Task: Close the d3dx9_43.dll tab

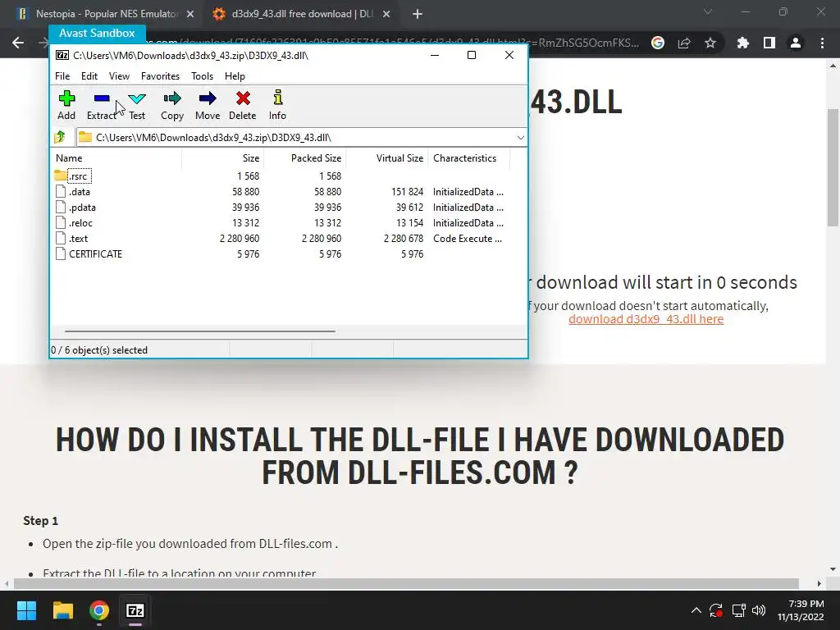Action: click(x=386, y=14)
